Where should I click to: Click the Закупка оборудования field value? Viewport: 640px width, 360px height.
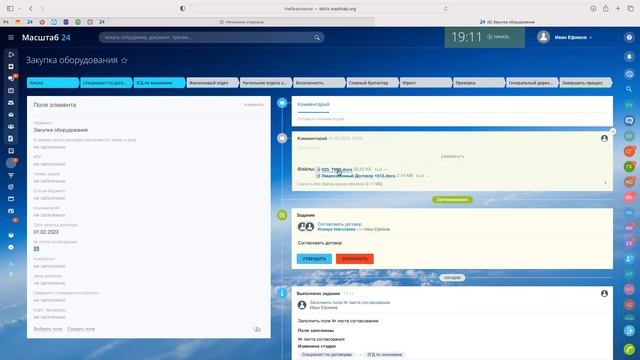[60, 130]
